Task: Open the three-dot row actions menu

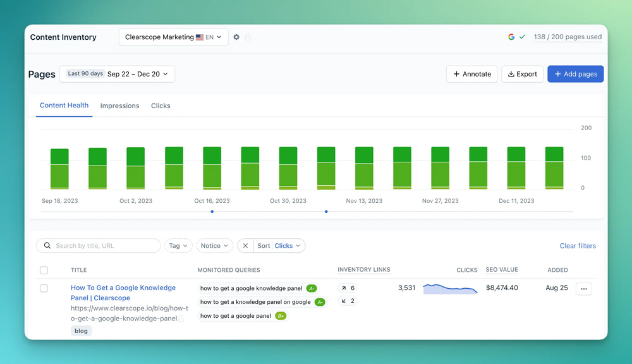Action: pos(583,289)
